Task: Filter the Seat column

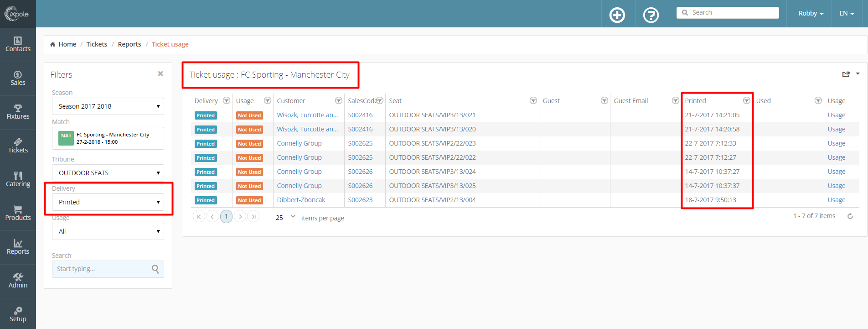Action: click(x=533, y=100)
